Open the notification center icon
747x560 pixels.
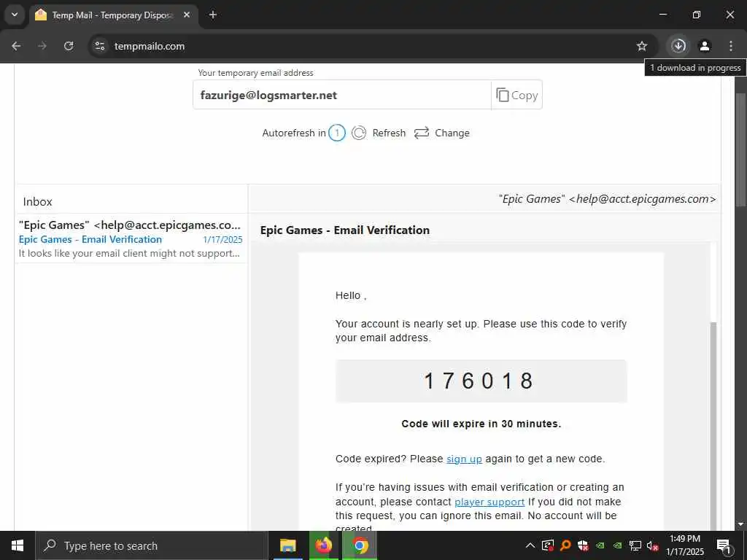click(724, 545)
